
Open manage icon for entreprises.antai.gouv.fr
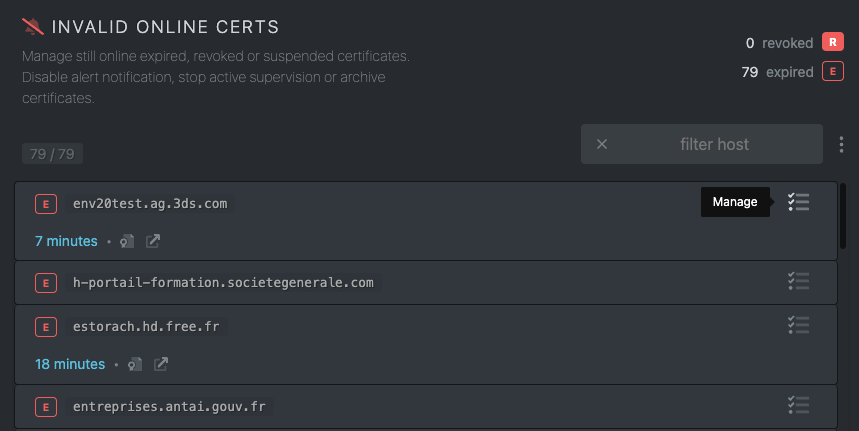798,405
